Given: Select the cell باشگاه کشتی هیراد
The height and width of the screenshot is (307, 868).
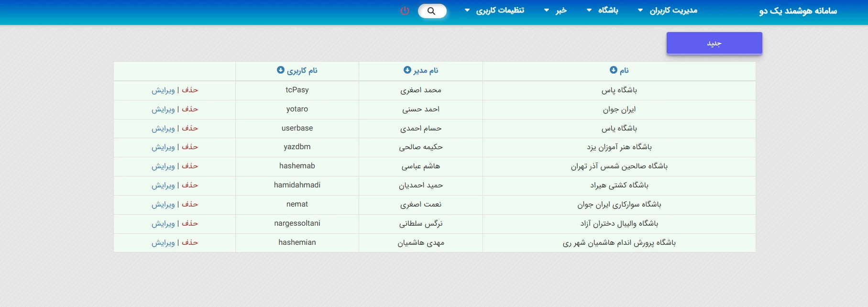Looking at the screenshot, I should (x=619, y=185).
